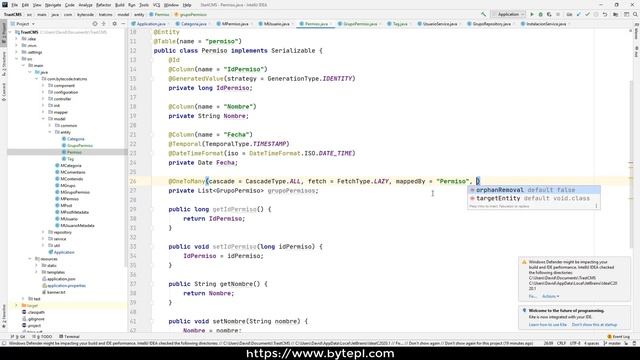Viewport: 640px width, 360px height.
Task: Click the Fix link in Defender notification
Action: [x=533, y=296]
